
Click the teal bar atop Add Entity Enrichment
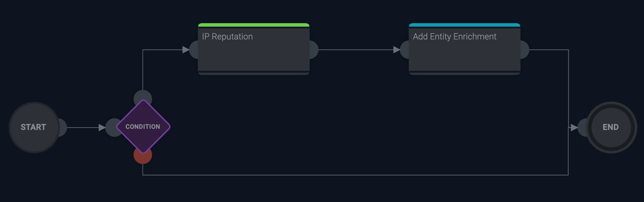click(464, 25)
